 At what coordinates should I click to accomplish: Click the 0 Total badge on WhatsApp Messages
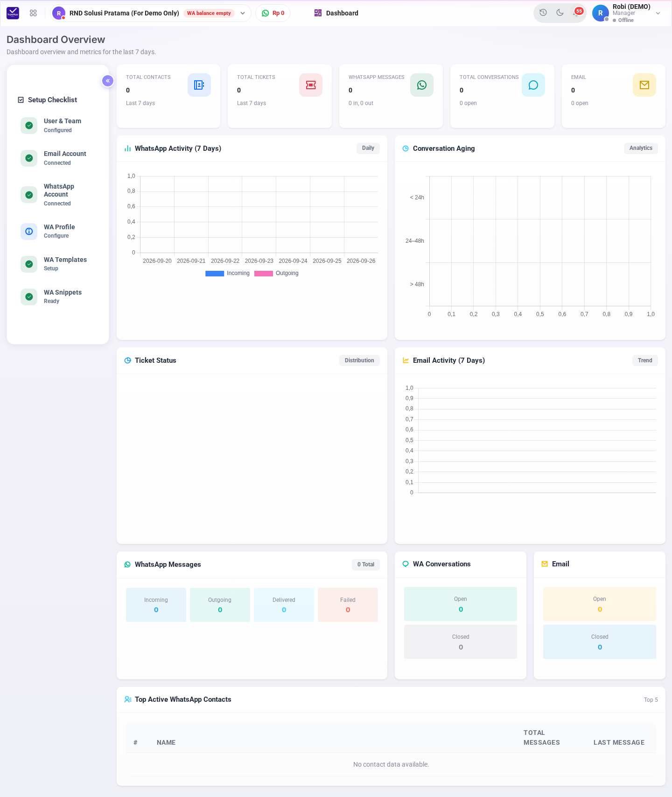click(x=366, y=564)
